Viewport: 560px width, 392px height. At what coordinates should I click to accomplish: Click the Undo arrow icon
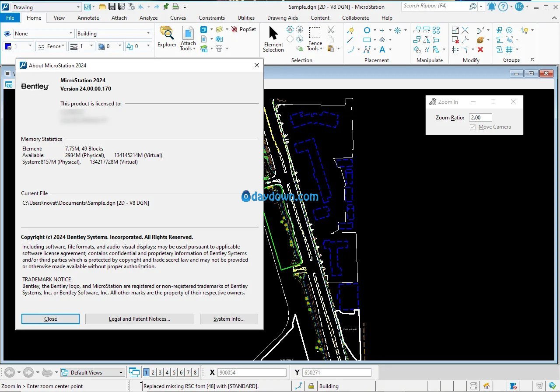(x=141, y=7)
